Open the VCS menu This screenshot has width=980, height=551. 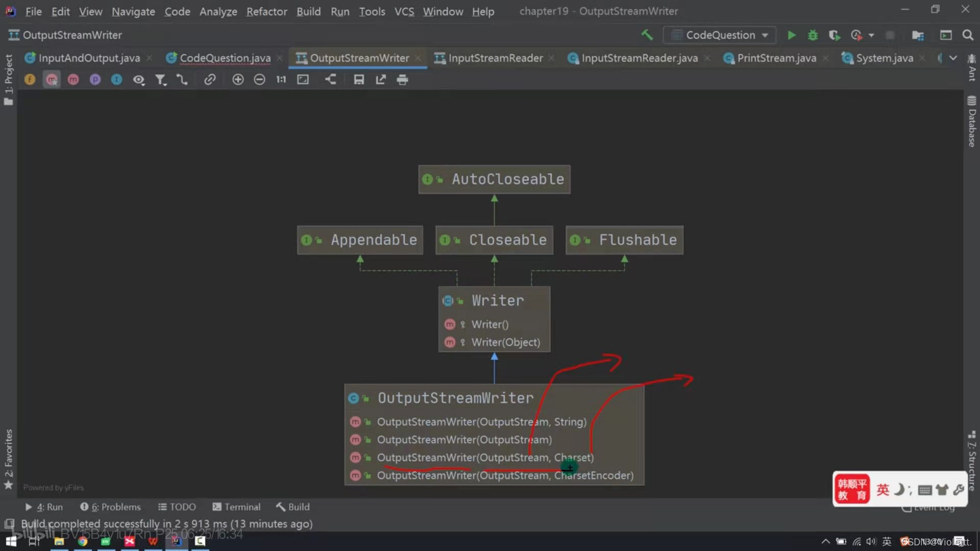[404, 11]
